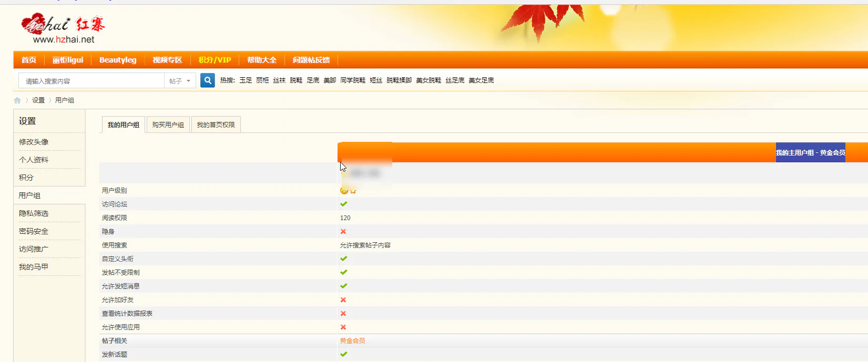
Task: Click the red cross for 允许加好友
Action: tap(343, 299)
